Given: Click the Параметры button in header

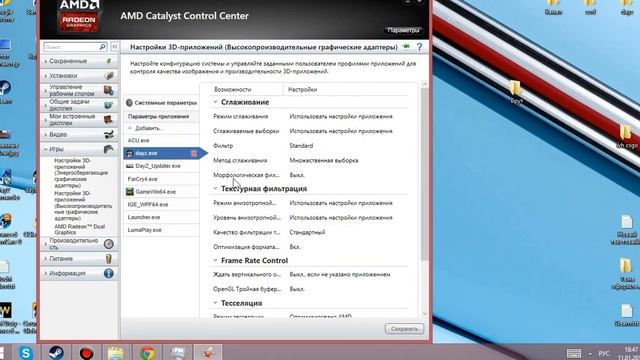Looking at the screenshot, I should (x=403, y=30).
